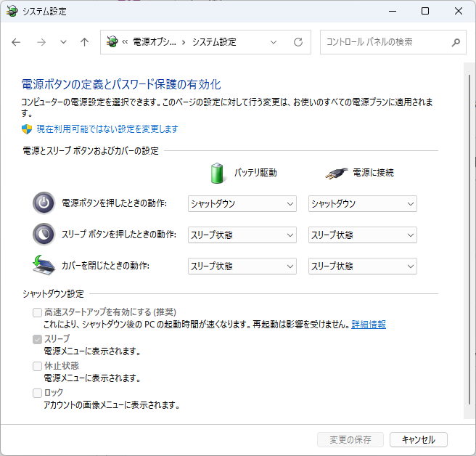Screen dimensions: 476x456
Task: Open sleep button action dropdown for battery
Action: pos(242,235)
